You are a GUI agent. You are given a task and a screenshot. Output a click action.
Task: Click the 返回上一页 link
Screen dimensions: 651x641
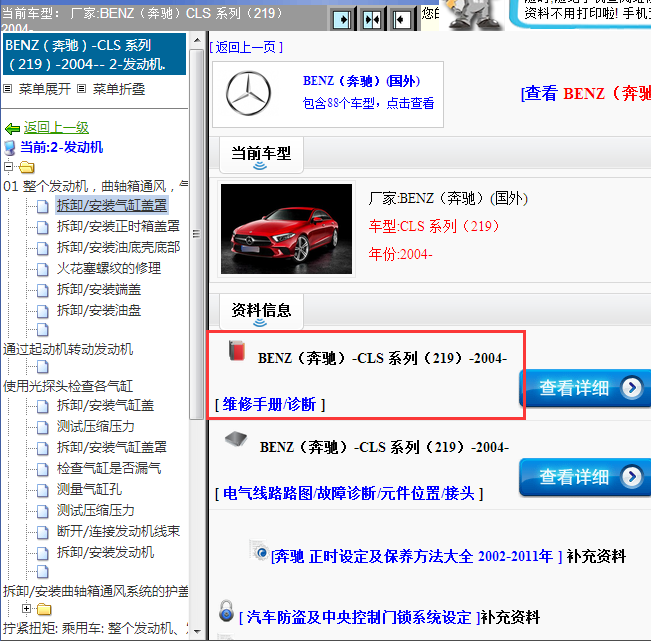(x=246, y=47)
